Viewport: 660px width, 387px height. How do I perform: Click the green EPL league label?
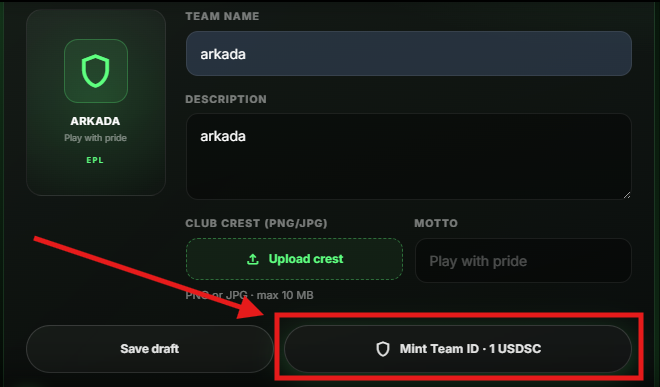pyautogui.click(x=95, y=160)
